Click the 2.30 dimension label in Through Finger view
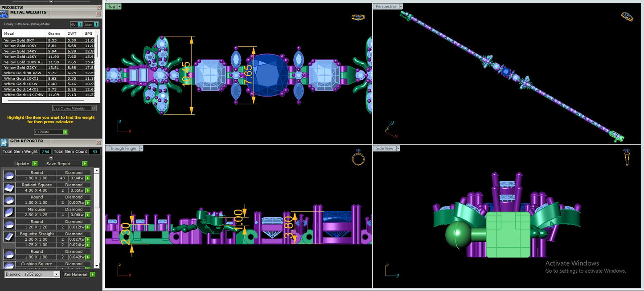The width and height of the screenshot is (644, 291). pos(126,233)
